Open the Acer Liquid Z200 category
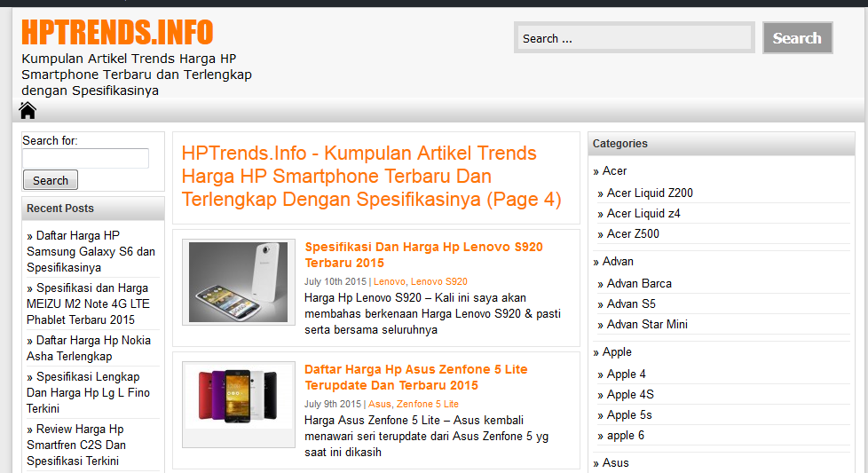The width and height of the screenshot is (868, 473). [x=650, y=193]
